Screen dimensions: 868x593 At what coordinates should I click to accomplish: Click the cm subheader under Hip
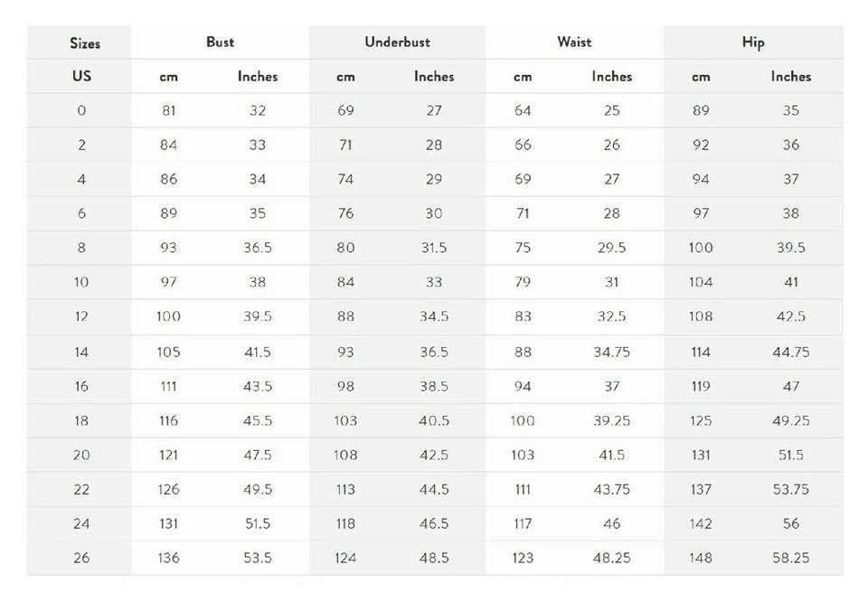tap(701, 77)
